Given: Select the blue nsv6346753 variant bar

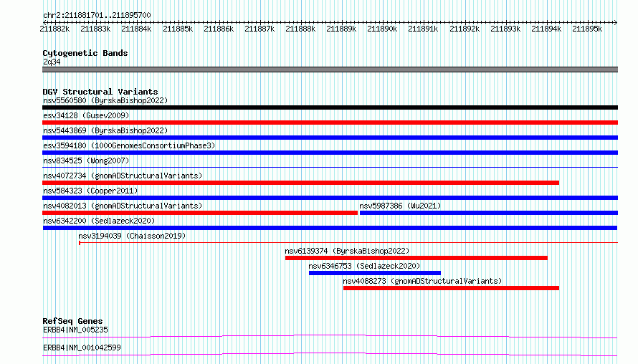Looking at the screenshot, I should point(375,273).
